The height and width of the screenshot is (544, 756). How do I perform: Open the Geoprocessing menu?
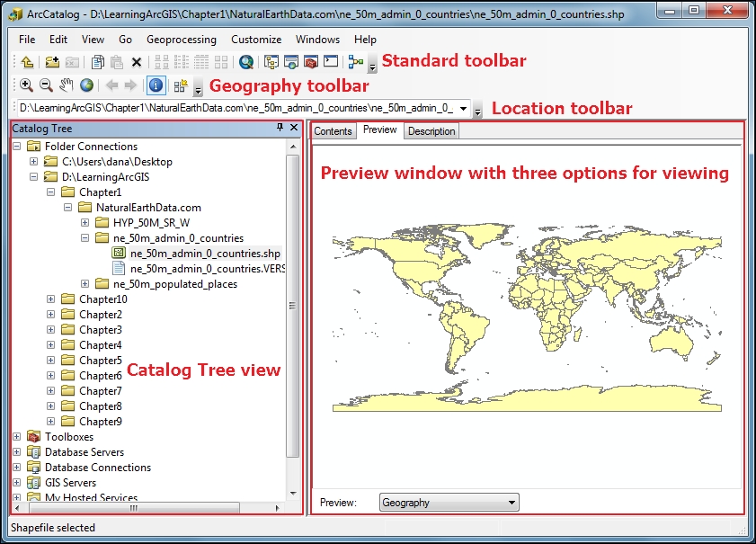[182, 40]
